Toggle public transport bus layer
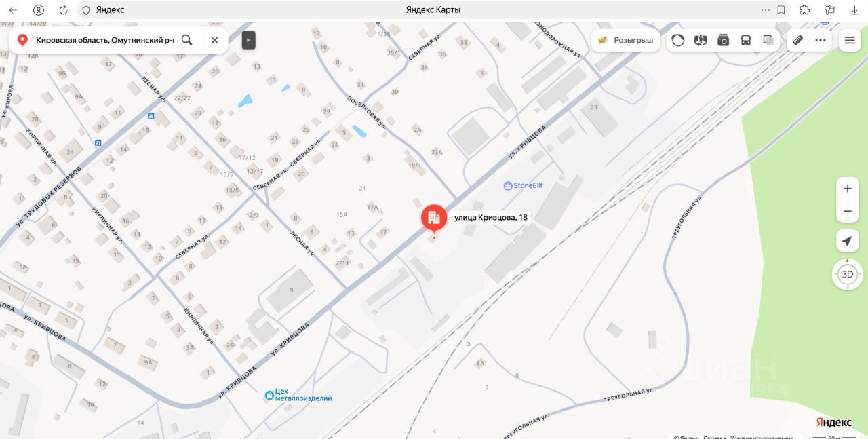The height and width of the screenshot is (439, 868). (745, 40)
